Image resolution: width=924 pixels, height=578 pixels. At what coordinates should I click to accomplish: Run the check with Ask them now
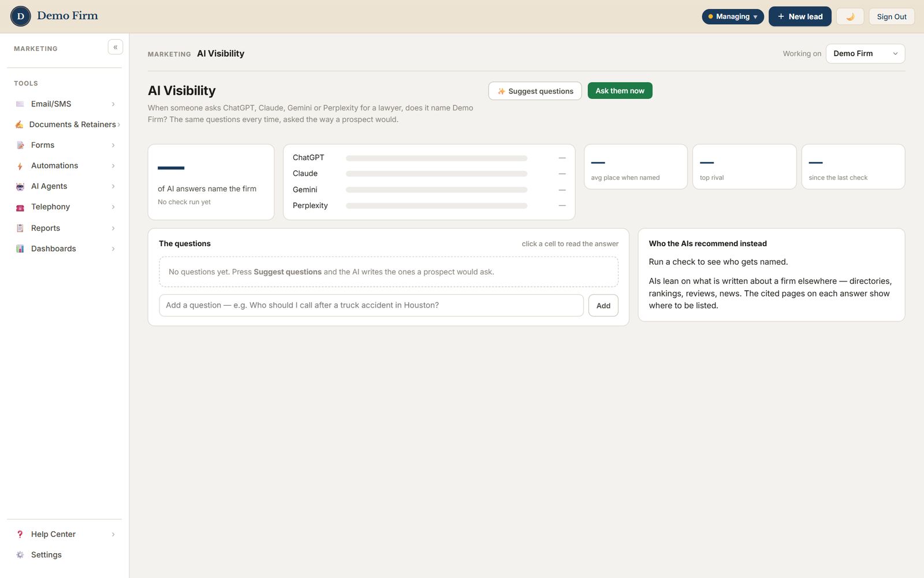[x=620, y=91]
